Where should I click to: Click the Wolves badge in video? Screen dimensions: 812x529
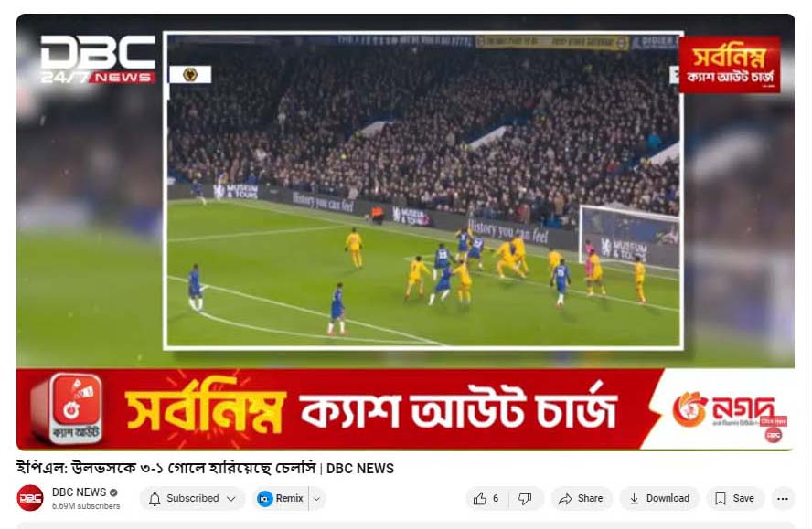tap(190, 75)
